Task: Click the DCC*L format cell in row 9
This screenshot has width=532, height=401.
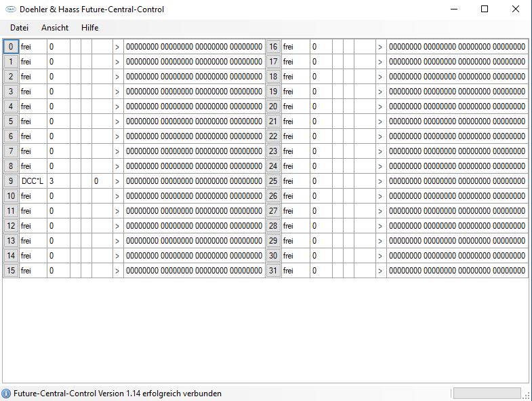Action: [33, 181]
